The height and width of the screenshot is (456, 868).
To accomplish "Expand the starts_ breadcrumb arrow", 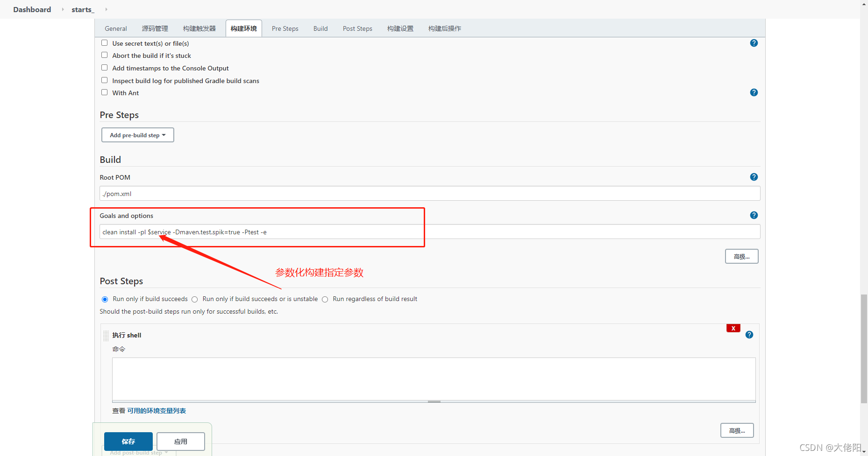I will point(106,9).
